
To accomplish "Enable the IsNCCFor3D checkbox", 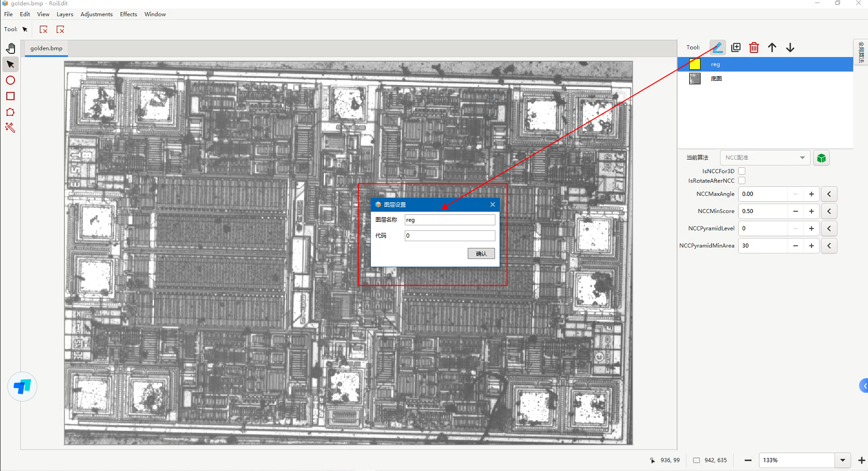I will pos(742,171).
